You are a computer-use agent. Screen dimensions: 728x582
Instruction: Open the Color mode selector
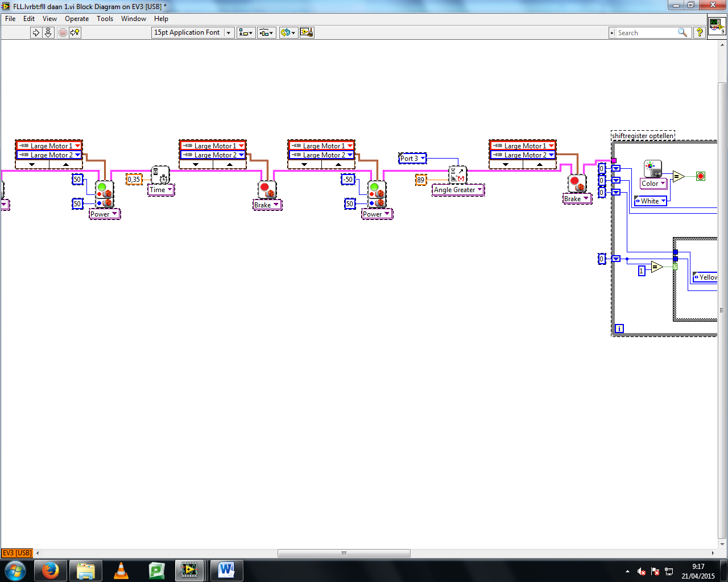(653, 184)
